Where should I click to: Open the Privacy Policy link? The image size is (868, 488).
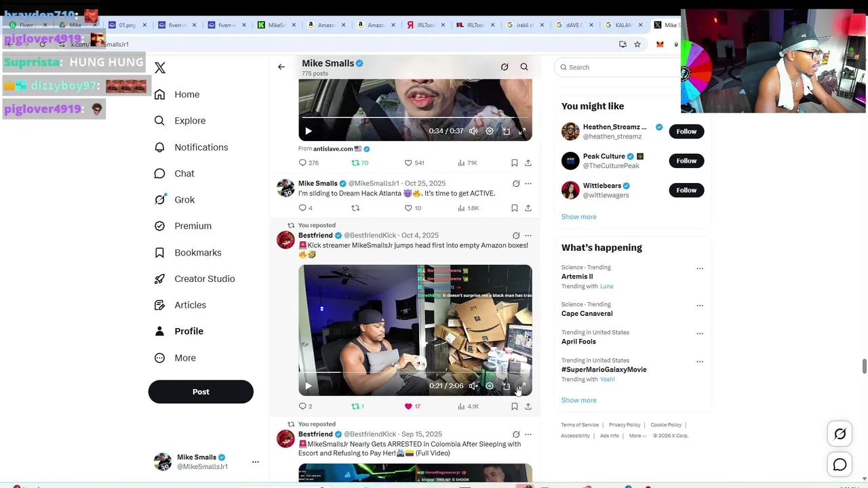coord(625,425)
